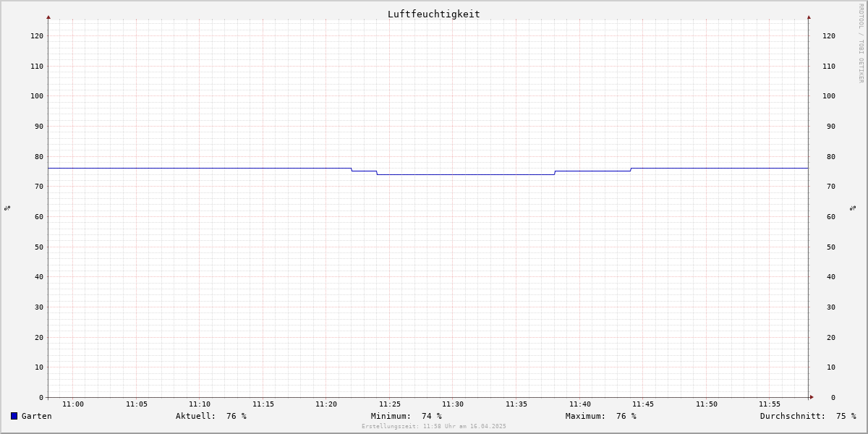The image size is (868, 434).
Task: Click the 11:05 time axis label
Action: [x=137, y=404]
